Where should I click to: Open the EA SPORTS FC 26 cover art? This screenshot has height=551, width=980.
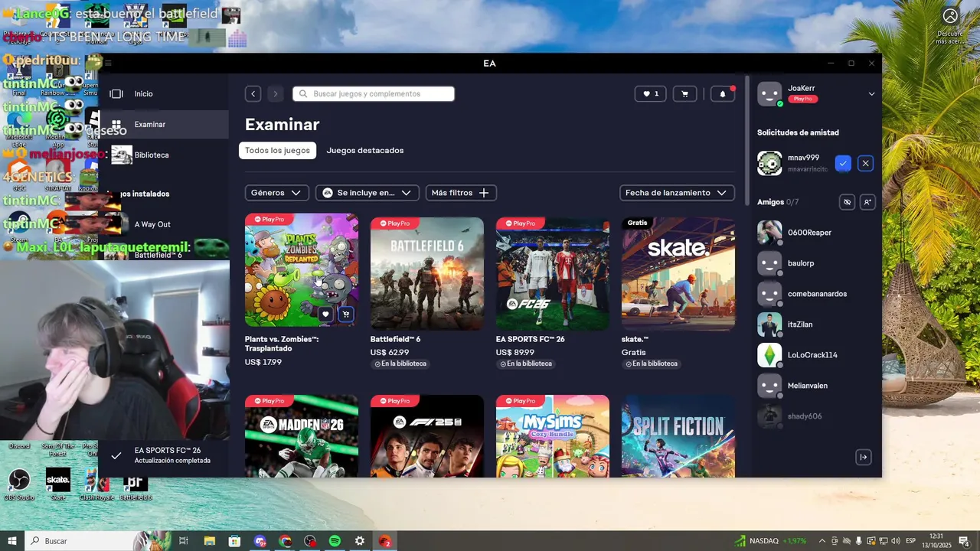[553, 274]
